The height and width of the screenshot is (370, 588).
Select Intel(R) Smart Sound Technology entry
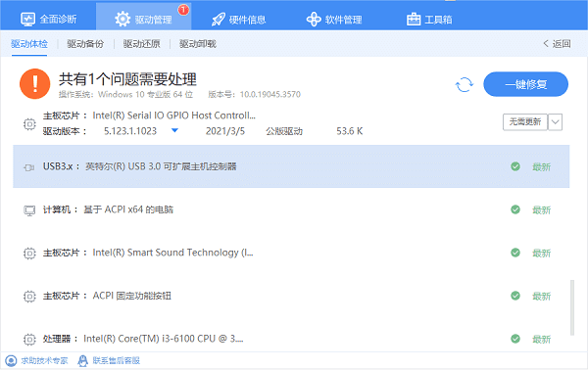pyautogui.click(x=172, y=253)
